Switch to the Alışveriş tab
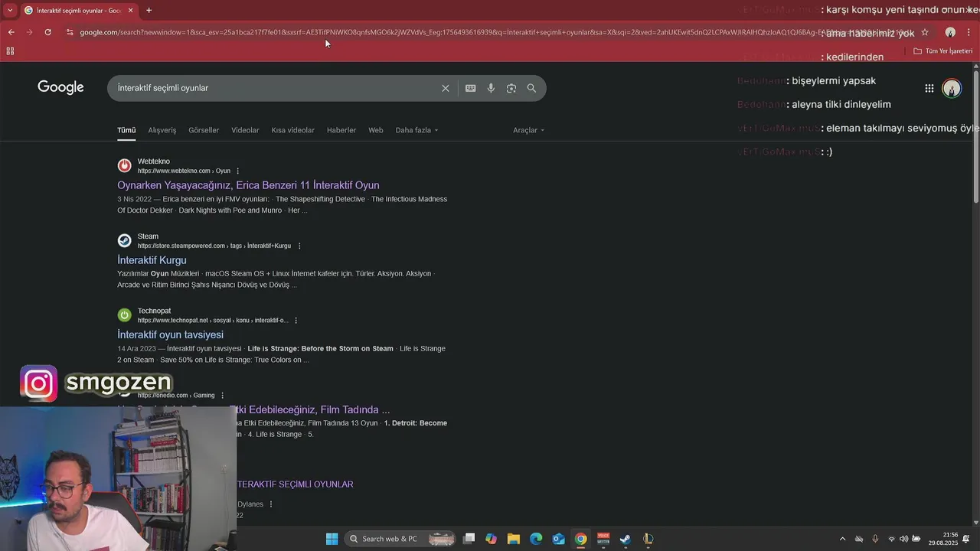 (x=162, y=130)
